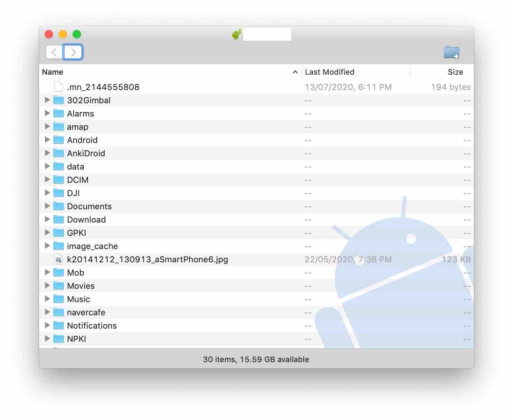Expand the DJI folder triangle
The image size is (513, 420).
coord(47,193)
